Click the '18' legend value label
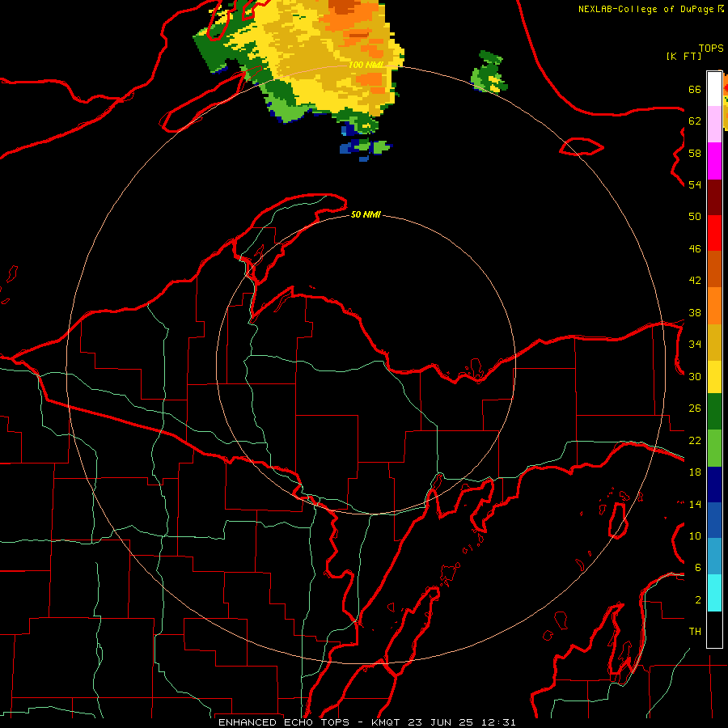Image resolution: width=728 pixels, height=728 pixels. pyautogui.click(x=695, y=472)
